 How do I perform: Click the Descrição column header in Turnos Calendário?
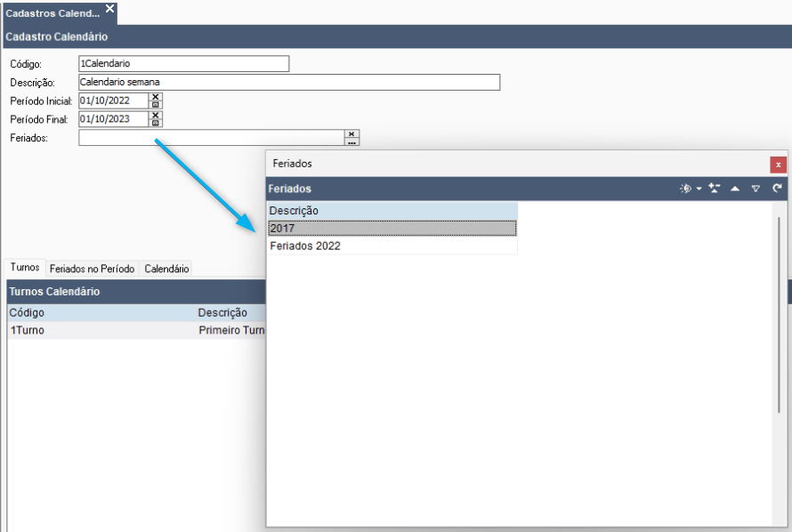(230, 312)
